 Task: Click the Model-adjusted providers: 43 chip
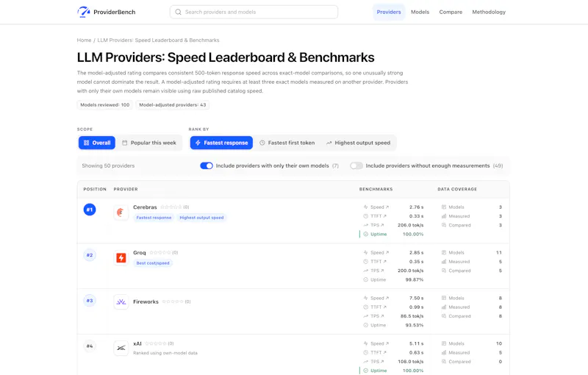173,105
